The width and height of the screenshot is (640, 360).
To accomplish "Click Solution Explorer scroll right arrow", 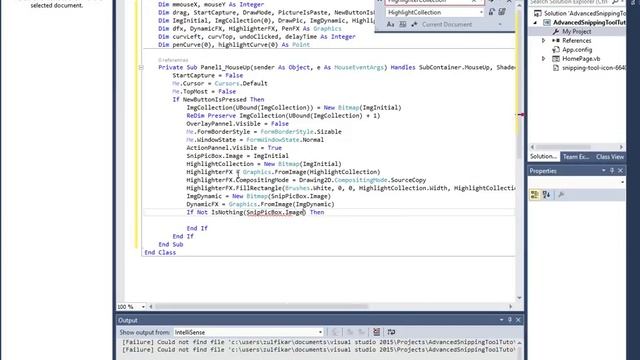I will [621, 147].
